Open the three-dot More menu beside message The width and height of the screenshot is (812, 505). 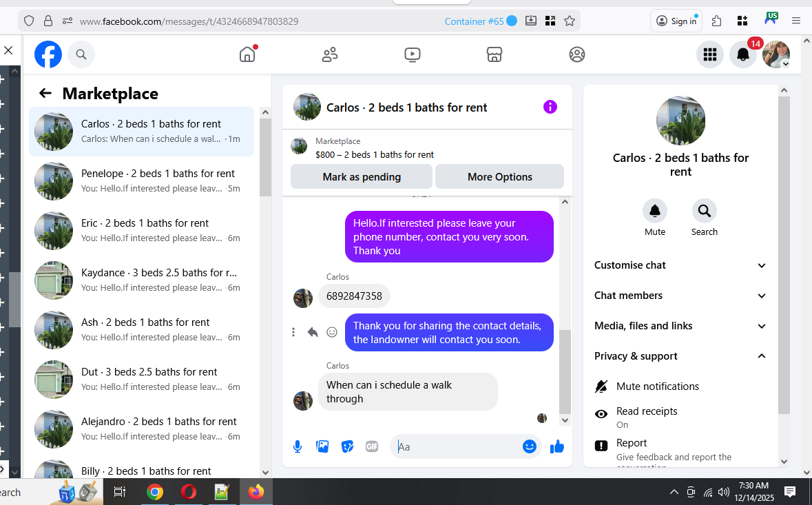[x=293, y=332]
